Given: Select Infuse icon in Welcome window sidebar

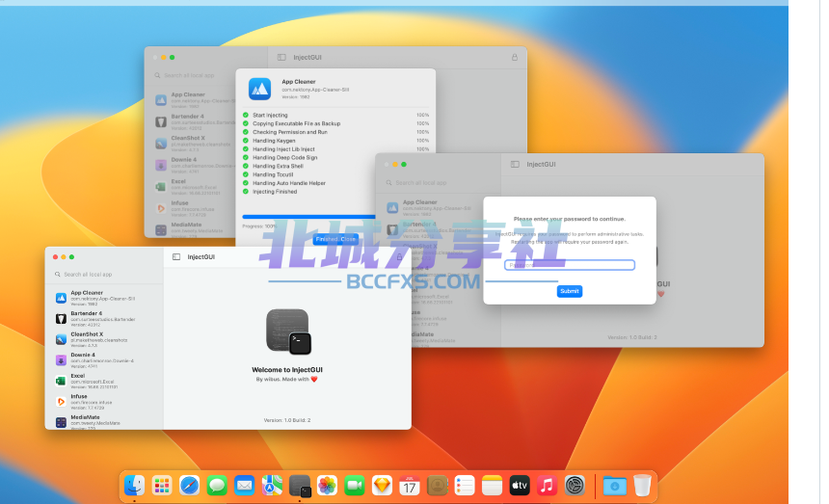Looking at the screenshot, I should pyautogui.click(x=62, y=402).
